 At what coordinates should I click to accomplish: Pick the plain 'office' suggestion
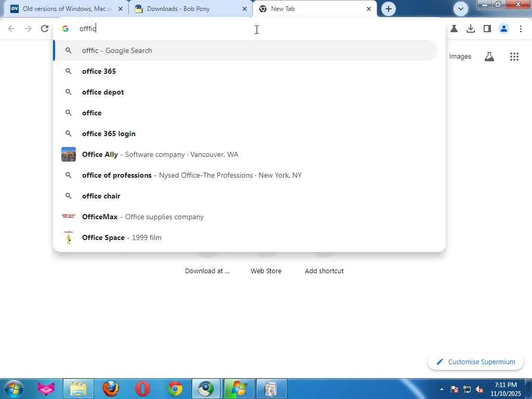[x=246, y=113]
